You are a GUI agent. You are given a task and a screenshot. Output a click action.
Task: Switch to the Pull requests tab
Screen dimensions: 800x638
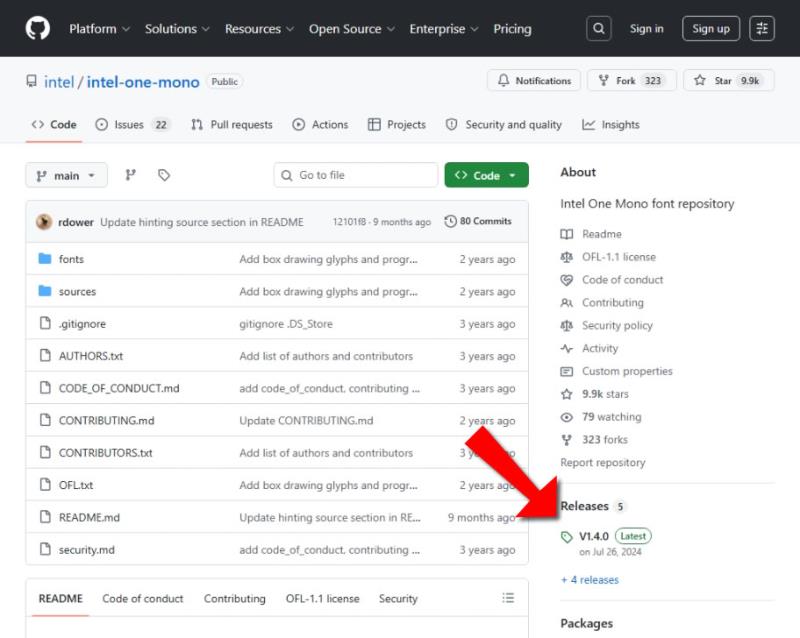(232, 125)
